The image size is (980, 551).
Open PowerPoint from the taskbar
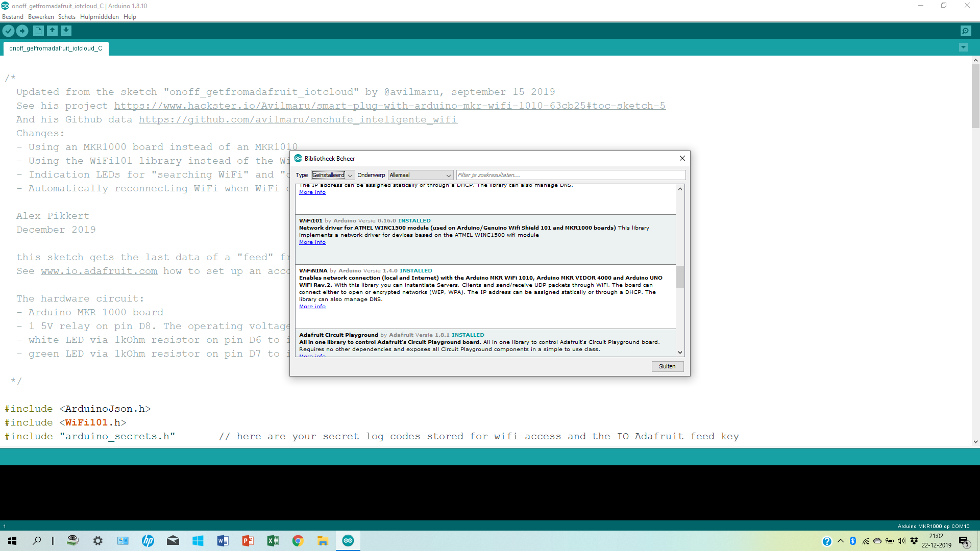click(x=248, y=541)
